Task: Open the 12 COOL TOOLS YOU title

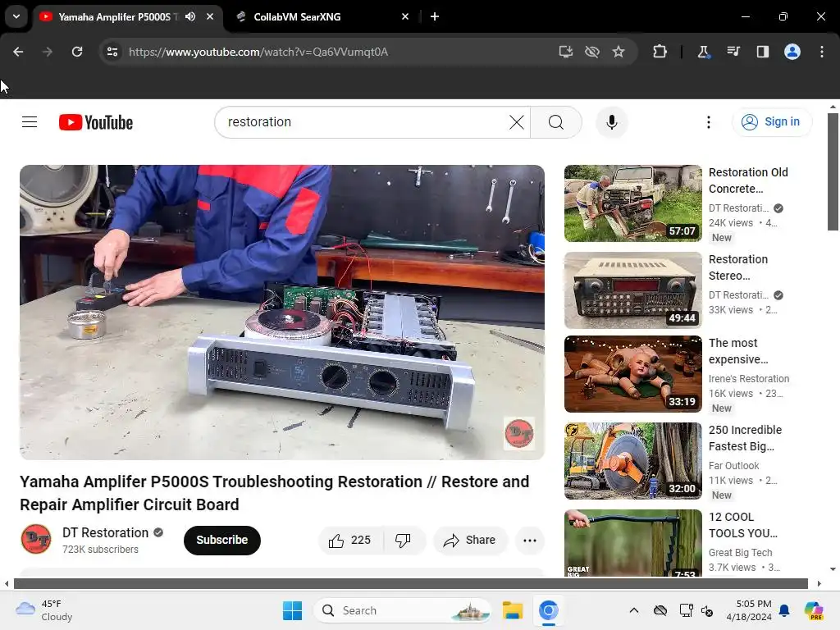Action: point(743,525)
